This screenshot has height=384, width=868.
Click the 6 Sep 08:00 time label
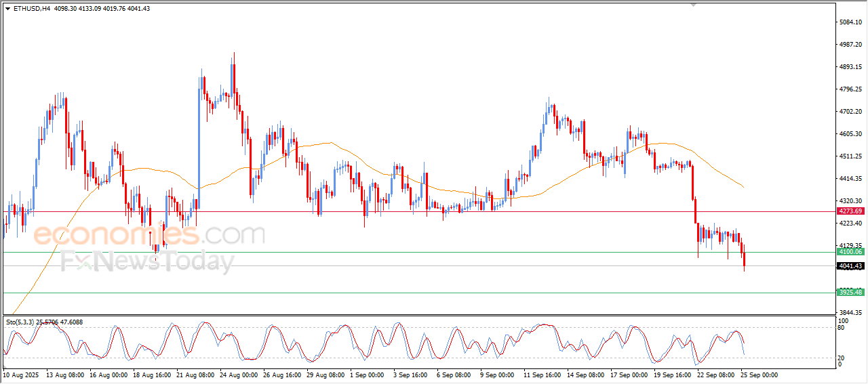click(x=454, y=375)
